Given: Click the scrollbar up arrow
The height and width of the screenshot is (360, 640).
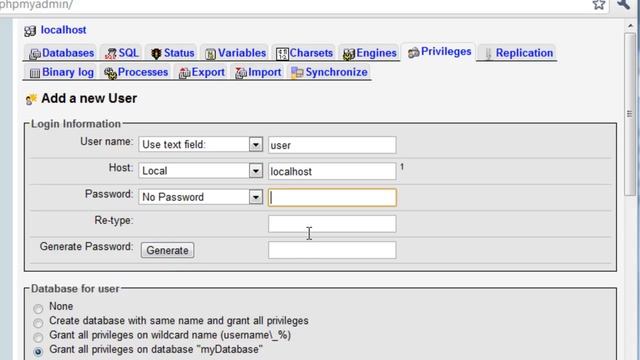Looking at the screenshot, I should pos(629,26).
